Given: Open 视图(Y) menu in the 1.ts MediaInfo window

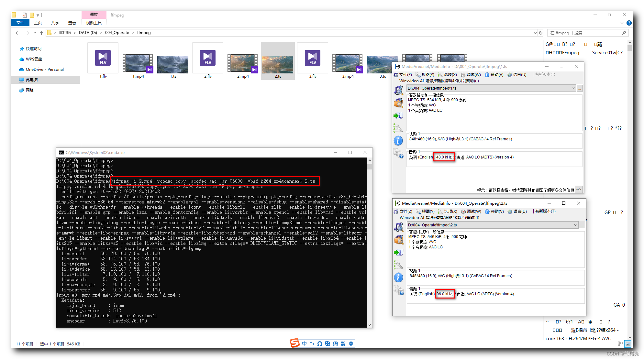Looking at the screenshot, I should click(x=425, y=75).
